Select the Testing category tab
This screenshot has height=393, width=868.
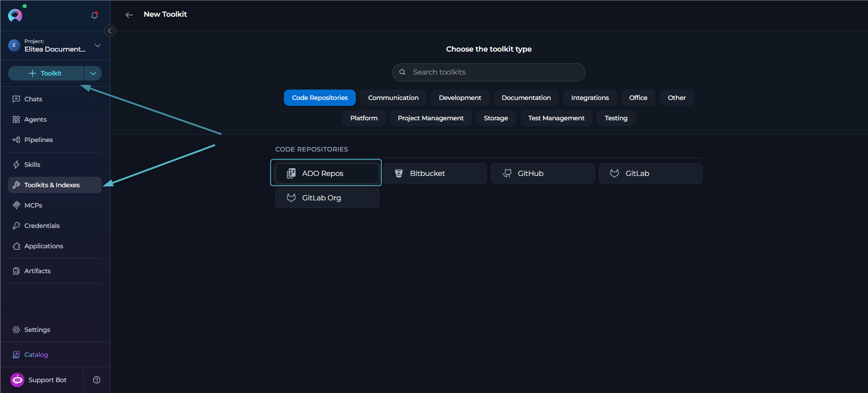coord(616,118)
